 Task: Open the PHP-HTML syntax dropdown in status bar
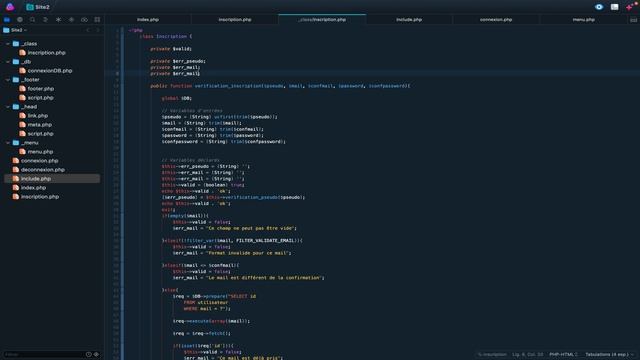point(563,354)
